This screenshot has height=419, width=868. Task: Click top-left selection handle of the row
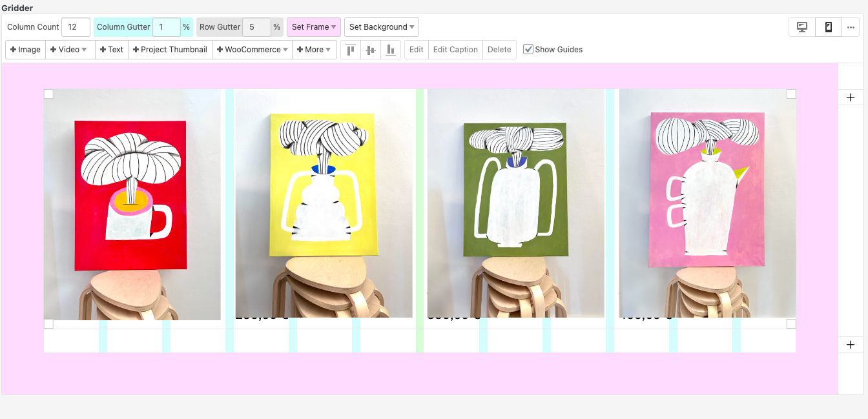(x=48, y=94)
